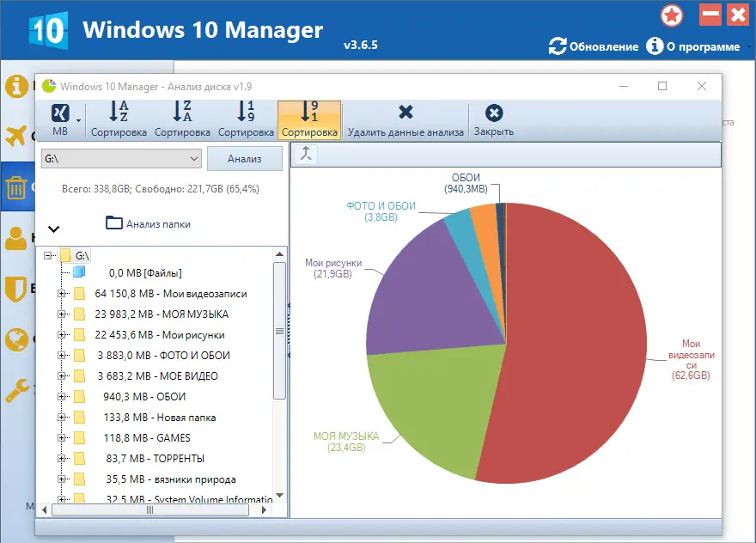Sort folders alphabetically Z to A
The height and width of the screenshot is (543, 756).
[182, 119]
